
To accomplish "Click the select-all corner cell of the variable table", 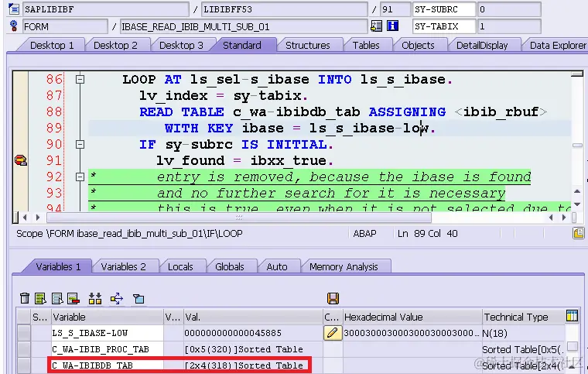I will (24, 317).
